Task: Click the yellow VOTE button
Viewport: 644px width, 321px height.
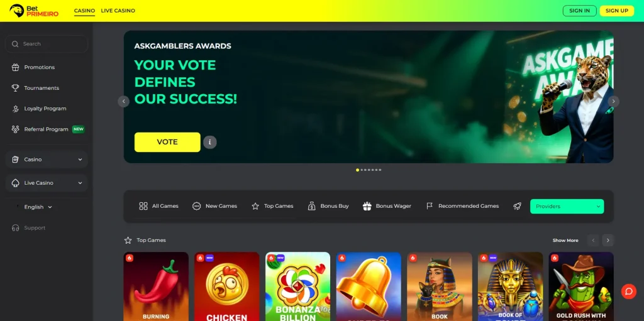Action: tap(167, 142)
